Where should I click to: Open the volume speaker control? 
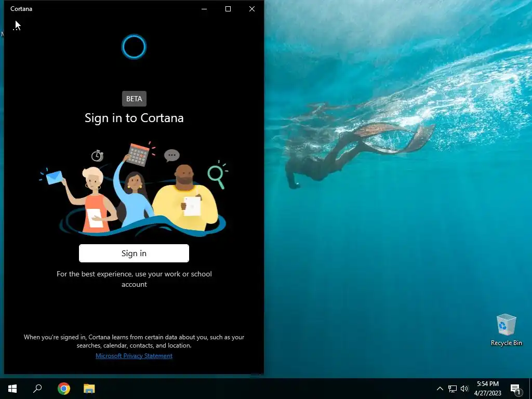tap(464, 389)
